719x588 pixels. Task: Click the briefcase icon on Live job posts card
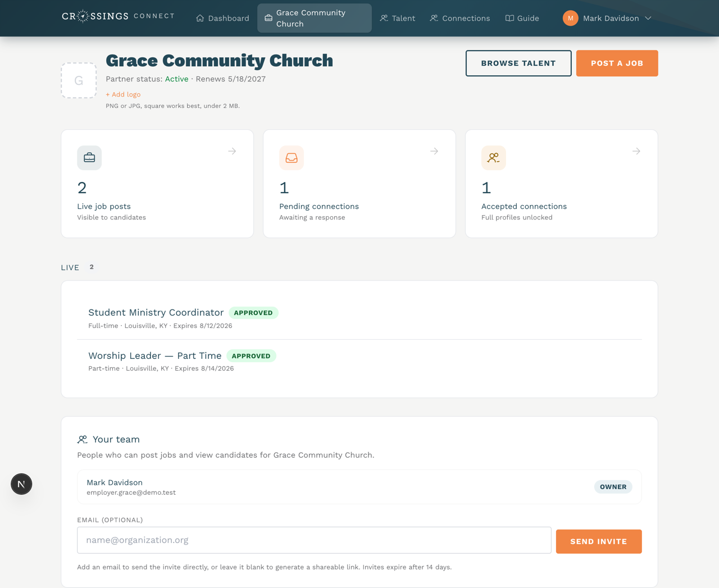(89, 158)
